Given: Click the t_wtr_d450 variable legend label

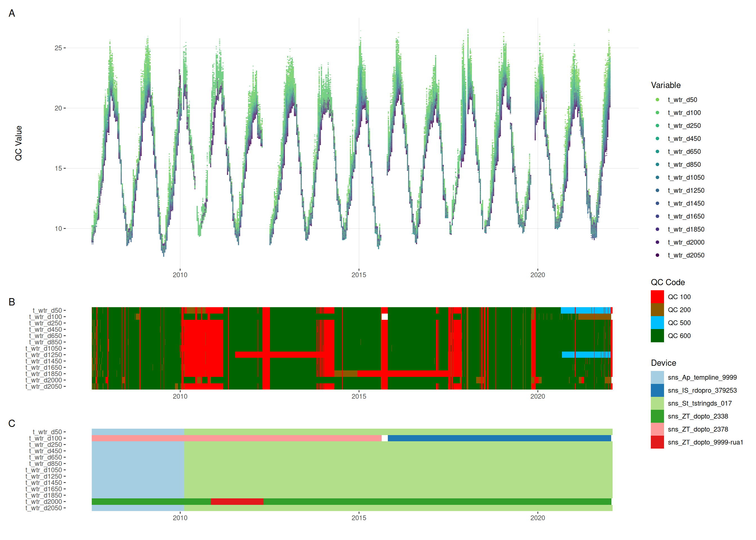Looking at the screenshot, I should tap(684, 139).
